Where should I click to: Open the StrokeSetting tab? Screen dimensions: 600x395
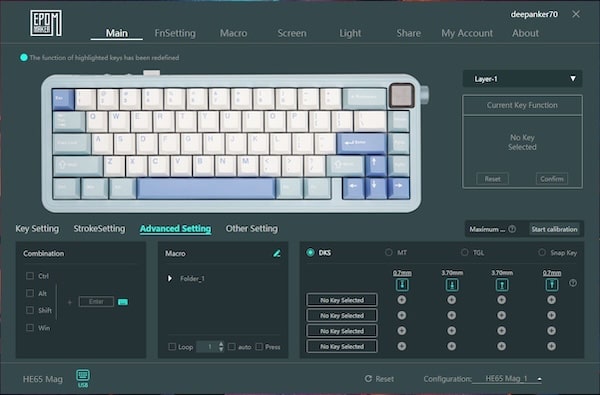(x=99, y=229)
